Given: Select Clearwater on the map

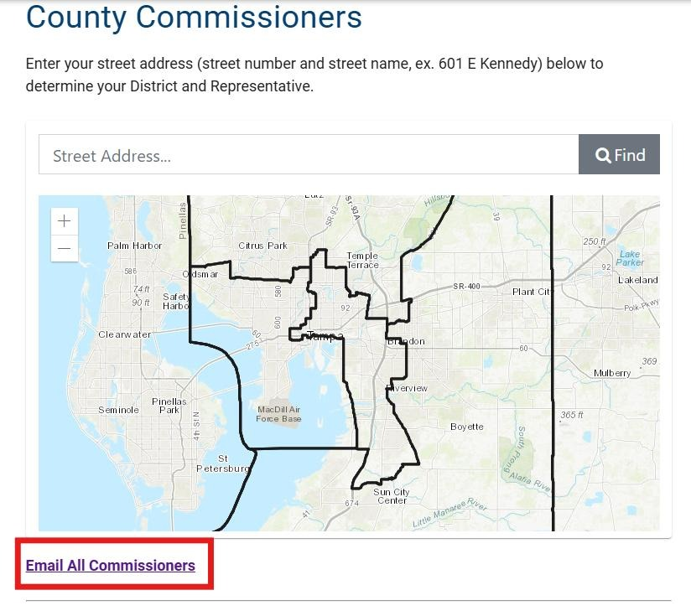Looking at the screenshot, I should tap(125, 334).
